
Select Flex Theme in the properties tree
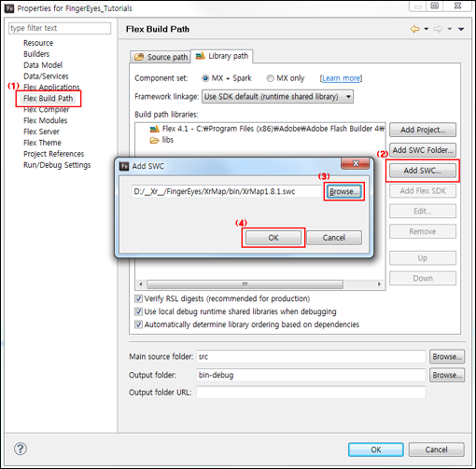[x=42, y=143]
